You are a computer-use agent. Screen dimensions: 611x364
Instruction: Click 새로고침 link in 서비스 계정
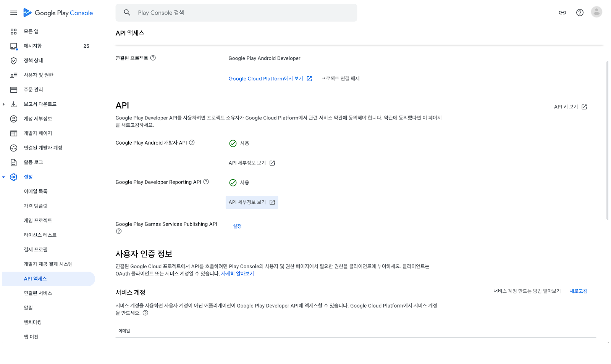(579, 291)
